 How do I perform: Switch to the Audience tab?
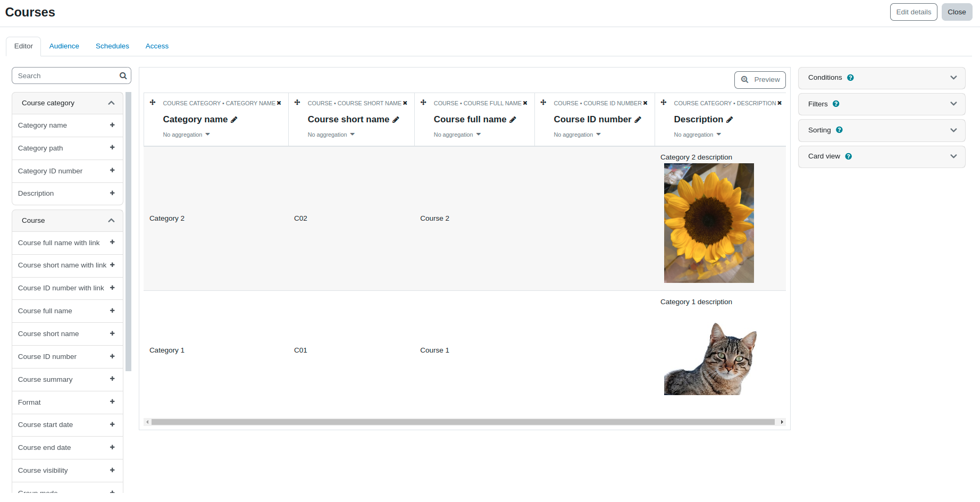pos(64,46)
